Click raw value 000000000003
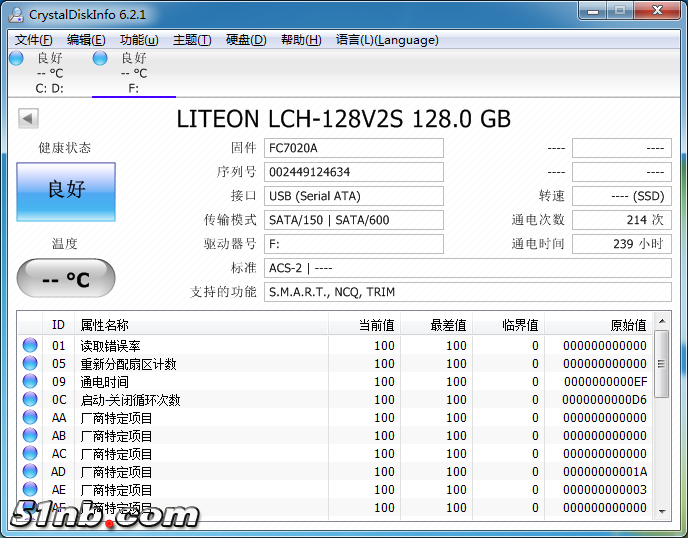The image size is (688, 538). coord(605,490)
